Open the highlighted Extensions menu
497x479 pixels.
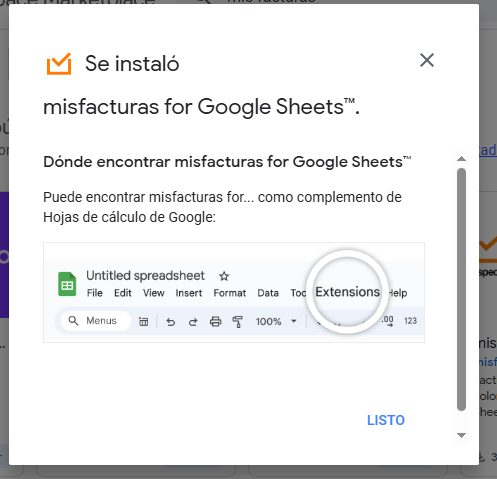point(347,292)
